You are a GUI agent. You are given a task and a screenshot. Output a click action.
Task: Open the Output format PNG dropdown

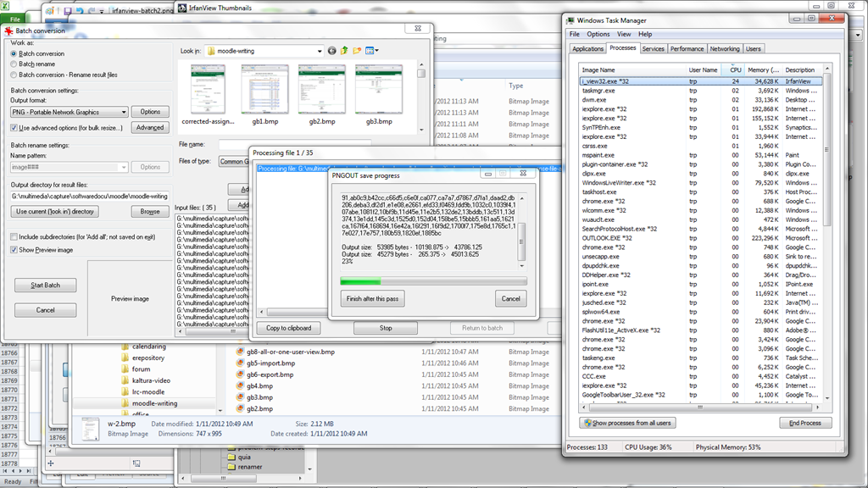124,112
